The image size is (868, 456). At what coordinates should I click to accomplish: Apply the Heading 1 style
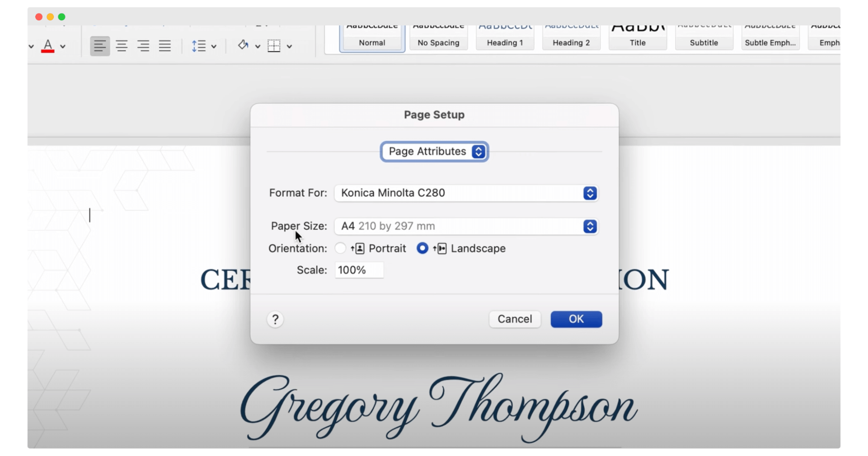505,38
